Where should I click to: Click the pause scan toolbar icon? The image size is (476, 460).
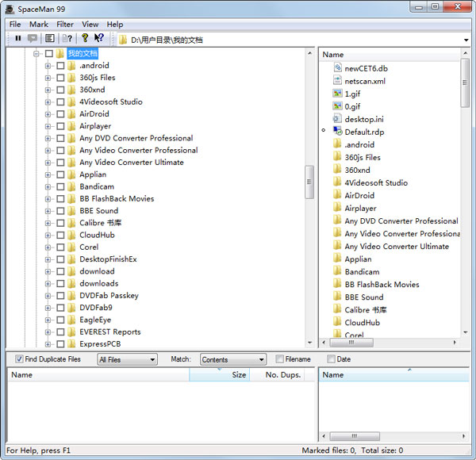click(x=18, y=38)
